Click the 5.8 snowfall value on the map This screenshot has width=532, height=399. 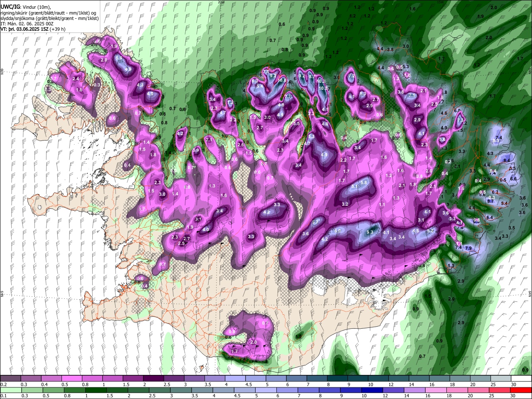364,182
